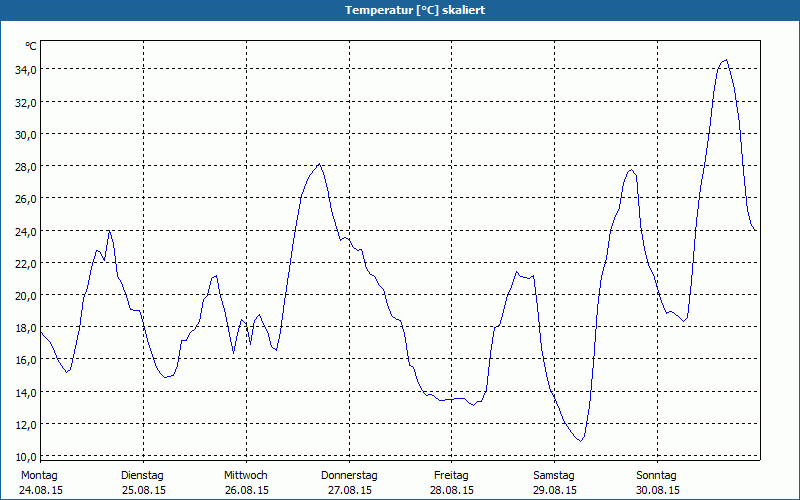
Task: Click the 34,0 y-axis value
Action: pyautogui.click(x=25, y=70)
